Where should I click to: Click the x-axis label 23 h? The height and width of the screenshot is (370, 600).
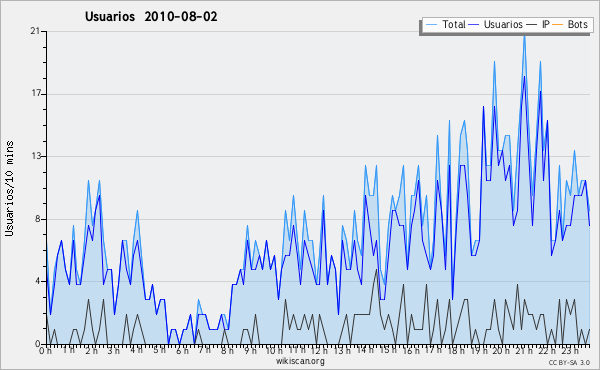[x=569, y=350]
